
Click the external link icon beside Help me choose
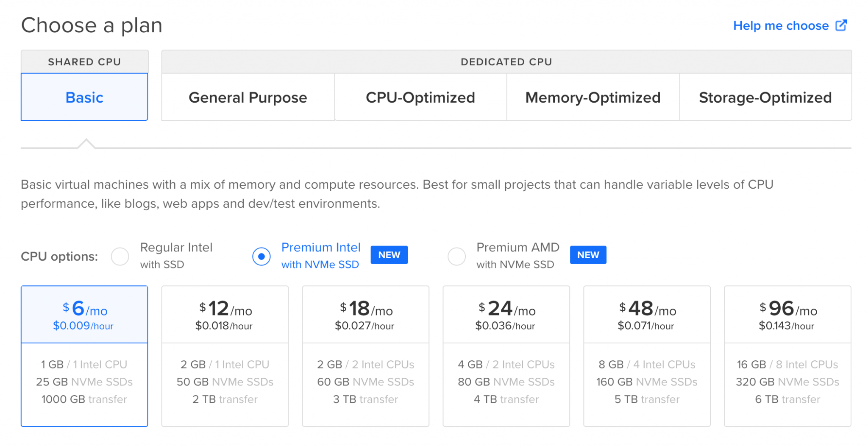point(841,25)
